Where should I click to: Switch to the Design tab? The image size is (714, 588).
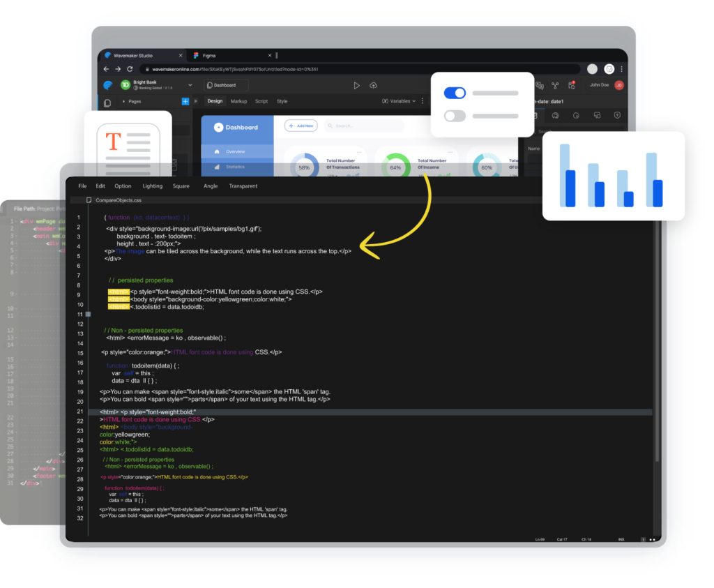[215, 101]
